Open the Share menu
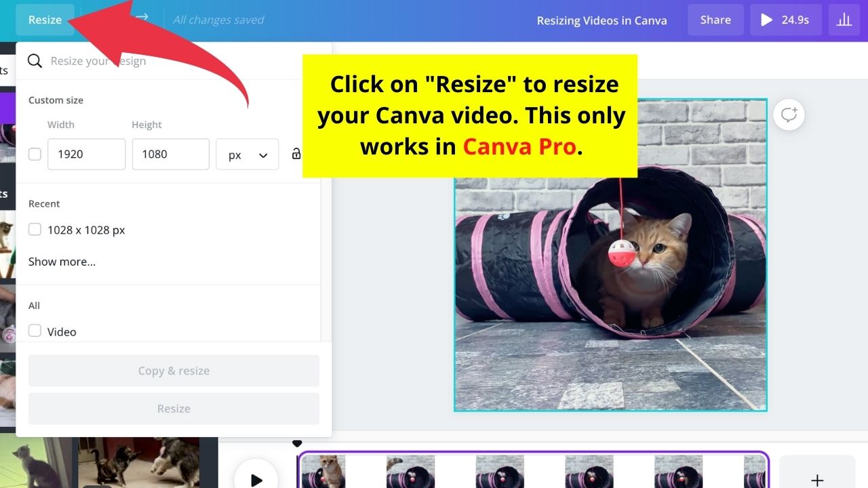This screenshot has width=868, height=488. click(715, 20)
